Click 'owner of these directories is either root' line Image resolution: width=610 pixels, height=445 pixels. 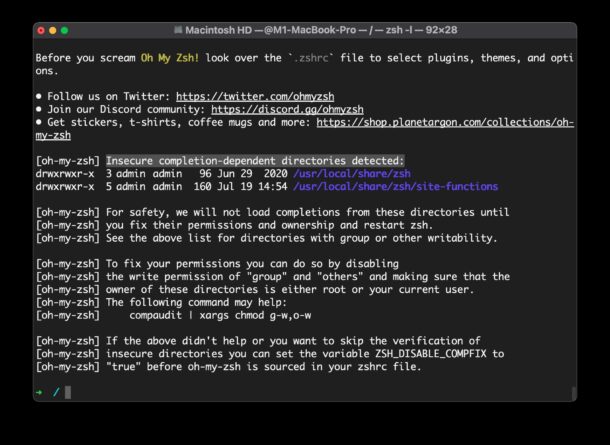[255, 289]
